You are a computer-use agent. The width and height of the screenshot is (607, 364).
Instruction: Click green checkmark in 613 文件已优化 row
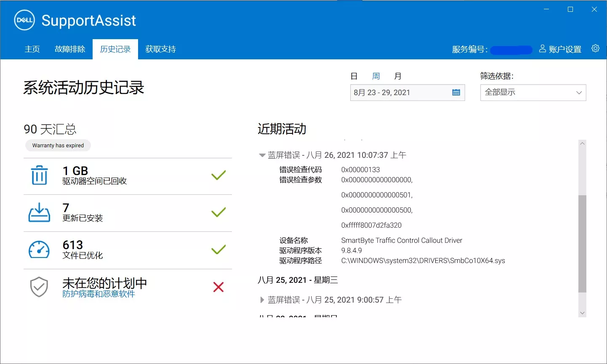pyautogui.click(x=218, y=250)
